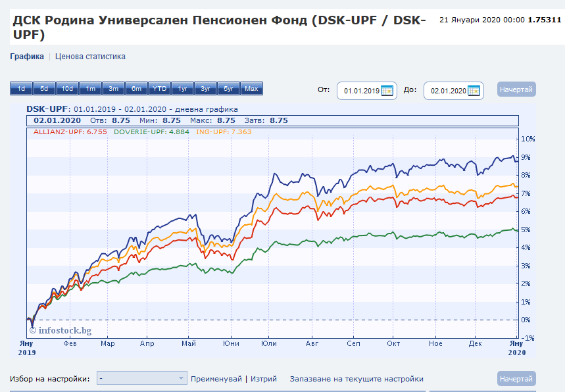Click the top Начертай button
The height and width of the screenshot is (392, 565).
(516, 89)
